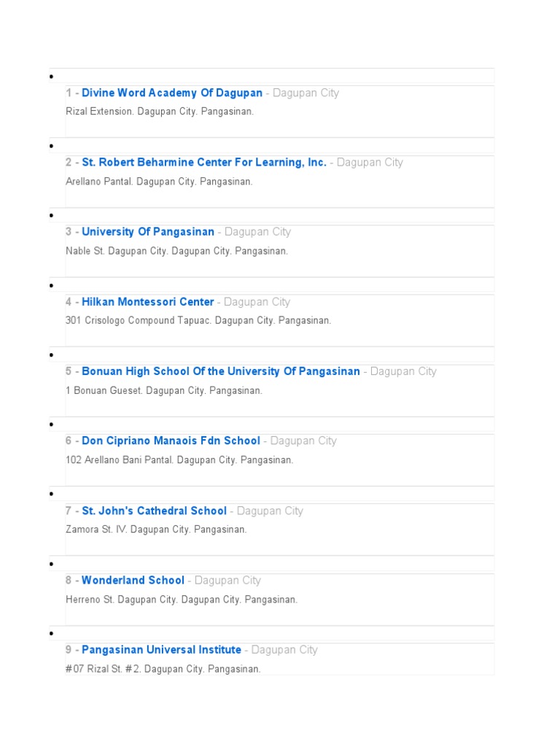Open the University Of Pangasinan link
The width and height of the screenshot is (560, 747).
coord(148,232)
